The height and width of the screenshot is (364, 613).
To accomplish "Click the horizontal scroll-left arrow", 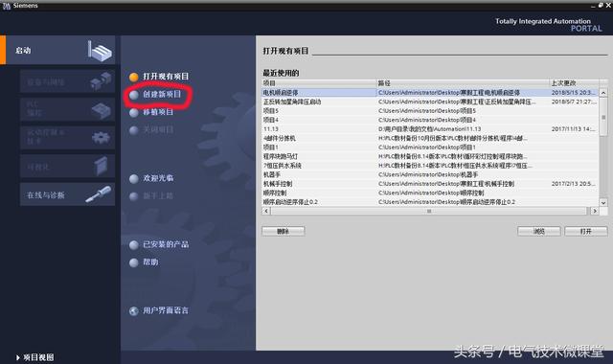I will coord(266,211).
